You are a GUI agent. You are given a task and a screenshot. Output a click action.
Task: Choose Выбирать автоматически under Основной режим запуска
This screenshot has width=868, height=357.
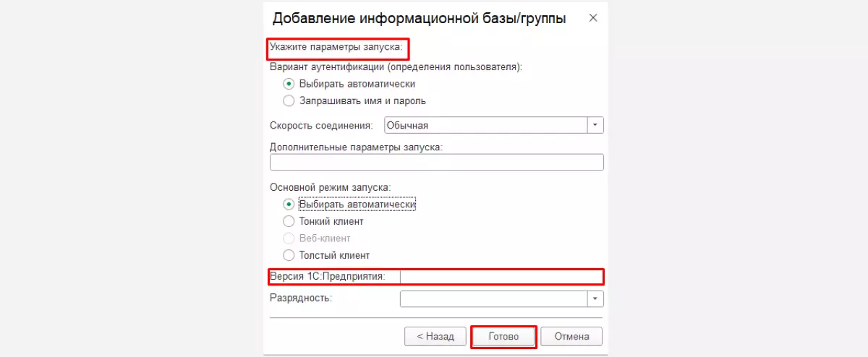pyautogui.click(x=289, y=205)
